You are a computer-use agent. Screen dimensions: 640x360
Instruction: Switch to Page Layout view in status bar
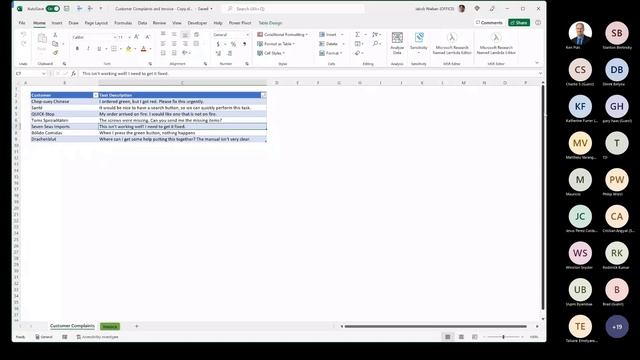(x=461, y=337)
